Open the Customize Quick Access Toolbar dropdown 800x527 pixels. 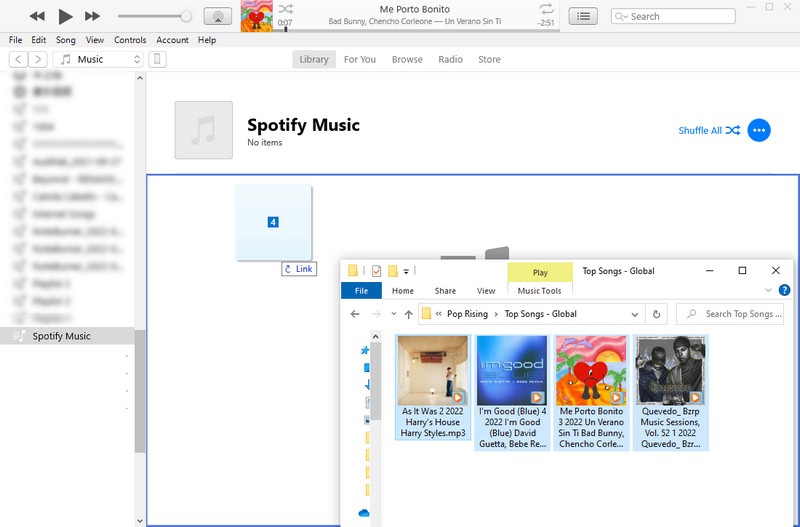point(406,271)
